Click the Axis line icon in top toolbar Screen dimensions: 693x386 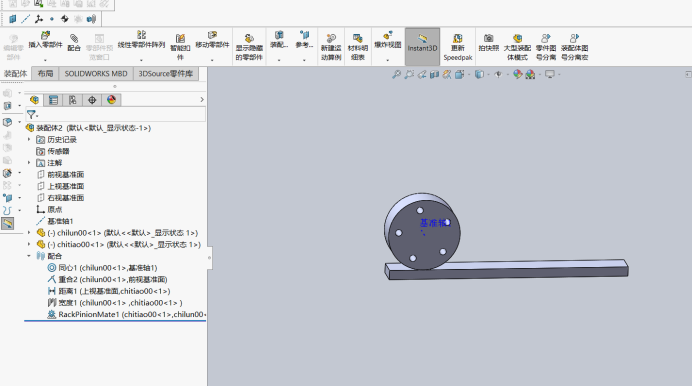click(x=26, y=19)
